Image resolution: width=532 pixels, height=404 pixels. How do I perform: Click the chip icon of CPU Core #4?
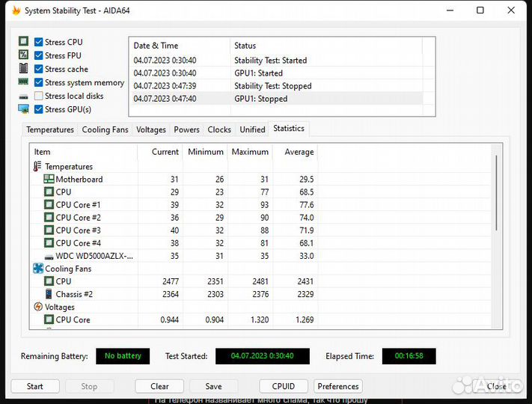pyautogui.click(x=49, y=243)
